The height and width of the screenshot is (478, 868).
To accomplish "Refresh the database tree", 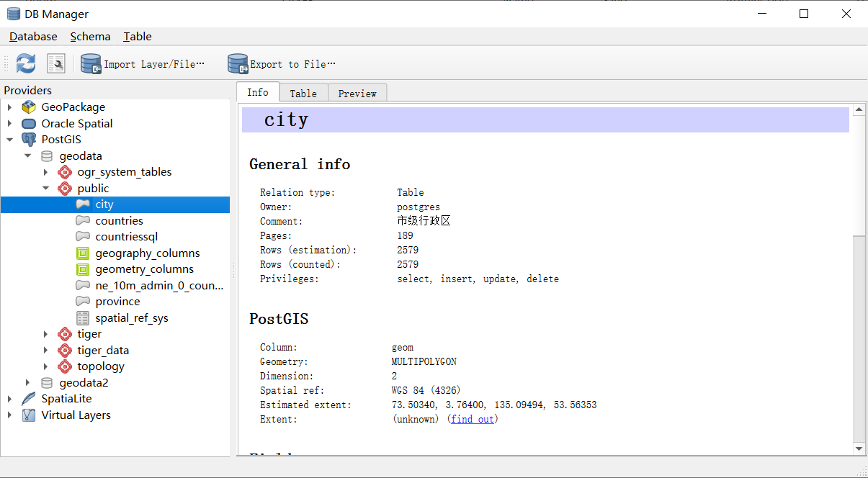I will click(25, 63).
